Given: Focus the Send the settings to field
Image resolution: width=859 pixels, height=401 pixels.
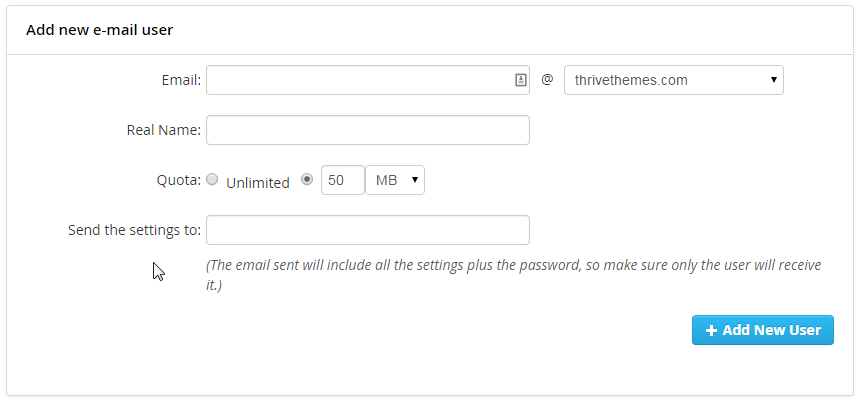Looking at the screenshot, I should click(368, 230).
